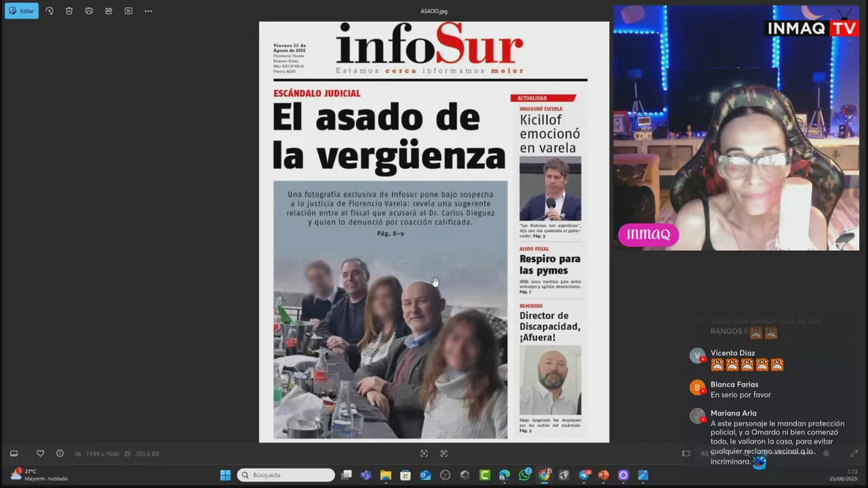Share the ASADO.jpg image
Image resolution: width=868 pixels, height=488 pixels.
point(108,11)
